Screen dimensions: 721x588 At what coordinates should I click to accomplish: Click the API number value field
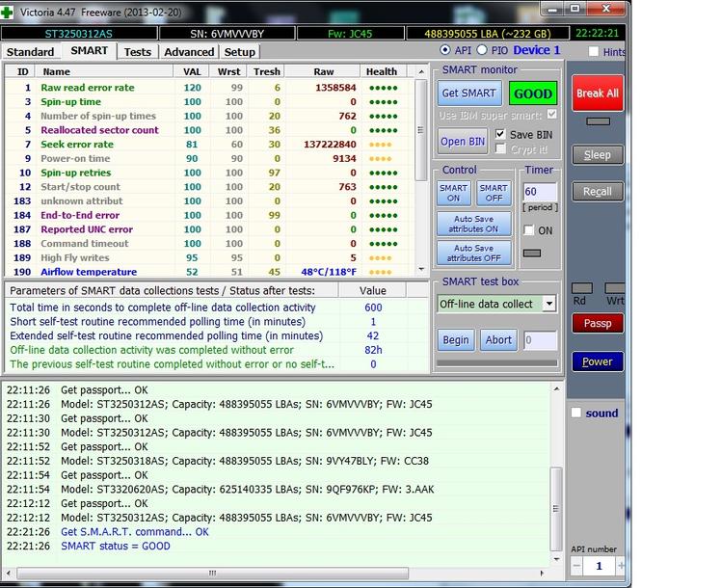(600, 566)
